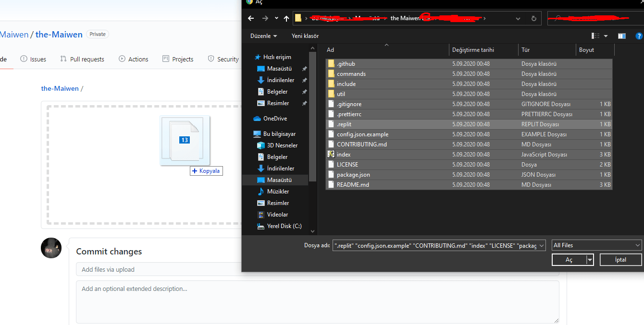Viewport: 644px width, 325px height.
Task: Toggle the preview pane
Action: [x=622, y=36]
